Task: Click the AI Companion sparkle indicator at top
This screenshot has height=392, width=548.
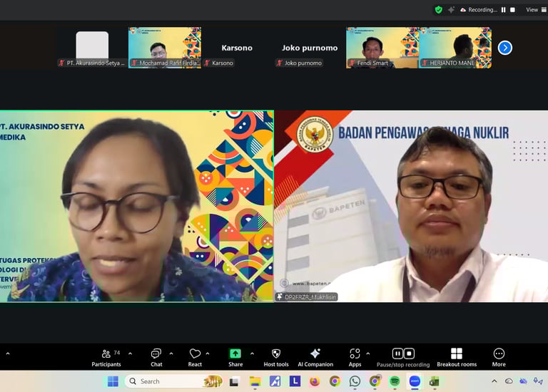Action: click(451, 10)
